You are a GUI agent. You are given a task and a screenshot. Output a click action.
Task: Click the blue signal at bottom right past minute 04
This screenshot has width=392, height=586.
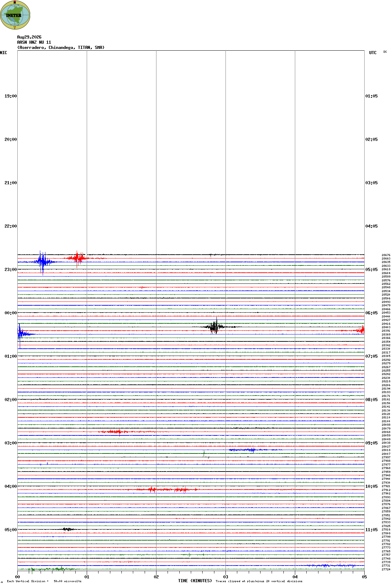pos(330,566)
